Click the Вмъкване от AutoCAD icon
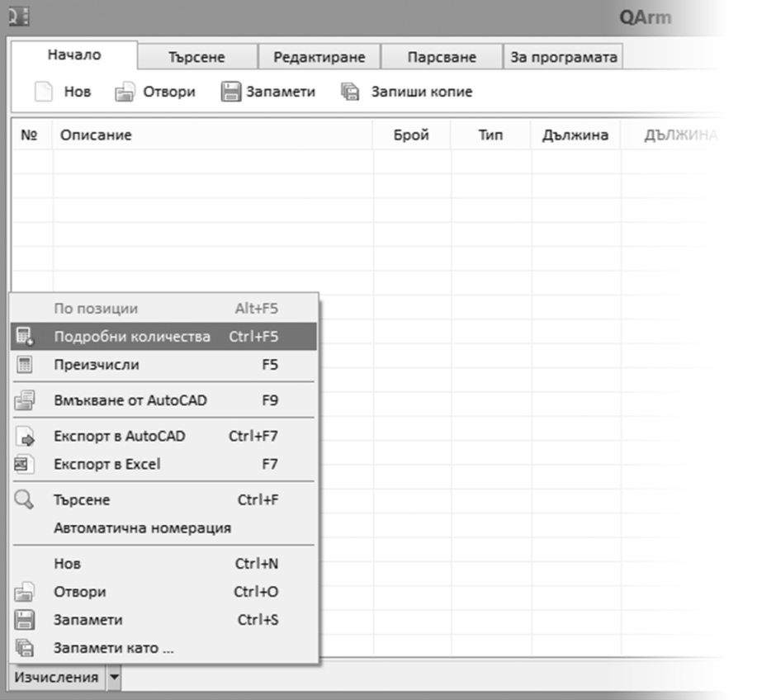 (25, 401)
